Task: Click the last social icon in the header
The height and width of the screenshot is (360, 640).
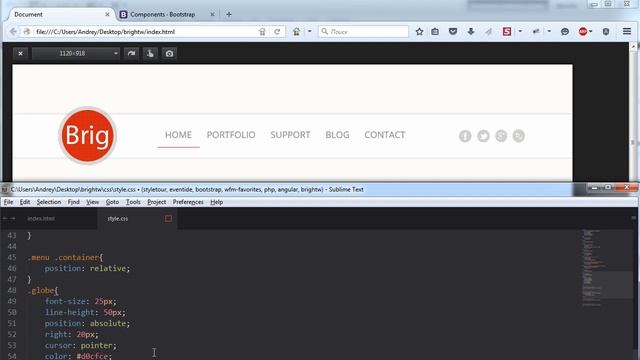Action: pyautogui.click(x=519, y=136)
